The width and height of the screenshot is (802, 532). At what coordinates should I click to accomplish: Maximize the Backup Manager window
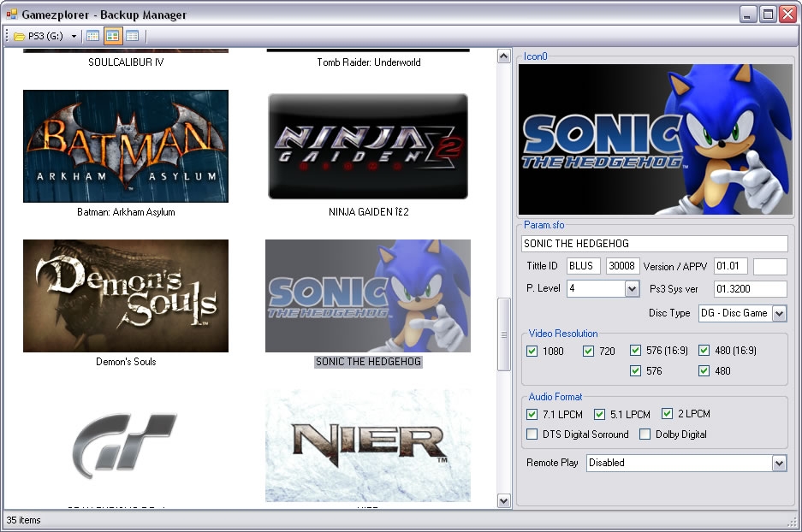pyautogui.click(x=768, y=15)
